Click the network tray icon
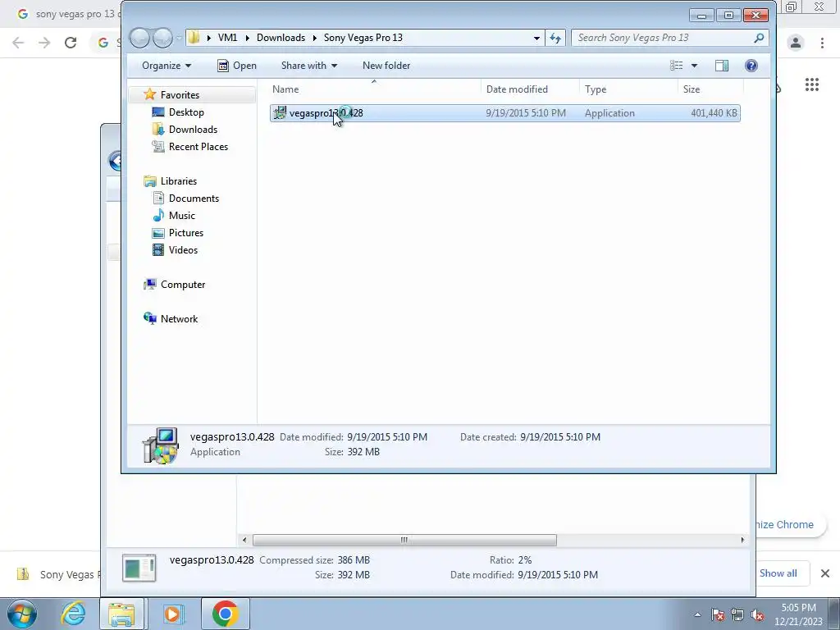This screenshot has height=630, width=840. point(737,615)
